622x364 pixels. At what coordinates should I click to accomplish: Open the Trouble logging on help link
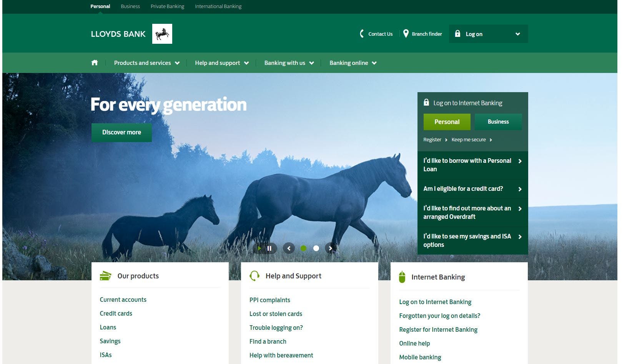(x=276, y=328)
